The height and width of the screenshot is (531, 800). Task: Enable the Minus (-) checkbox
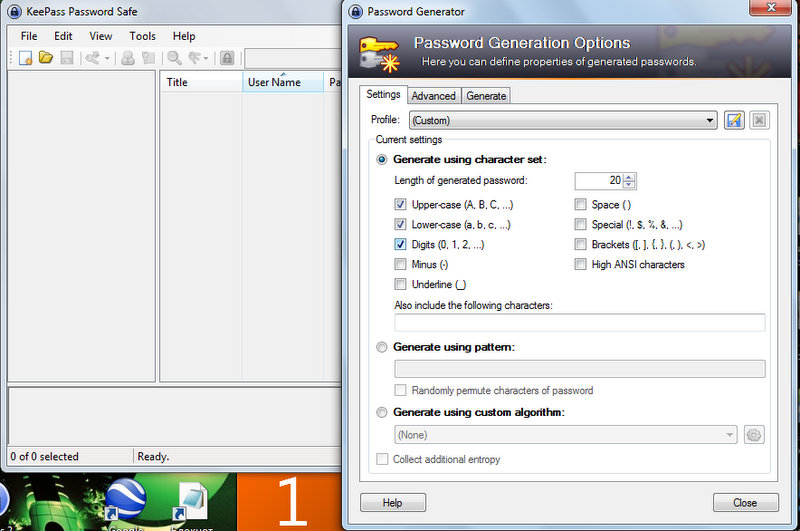pos(401,264)
